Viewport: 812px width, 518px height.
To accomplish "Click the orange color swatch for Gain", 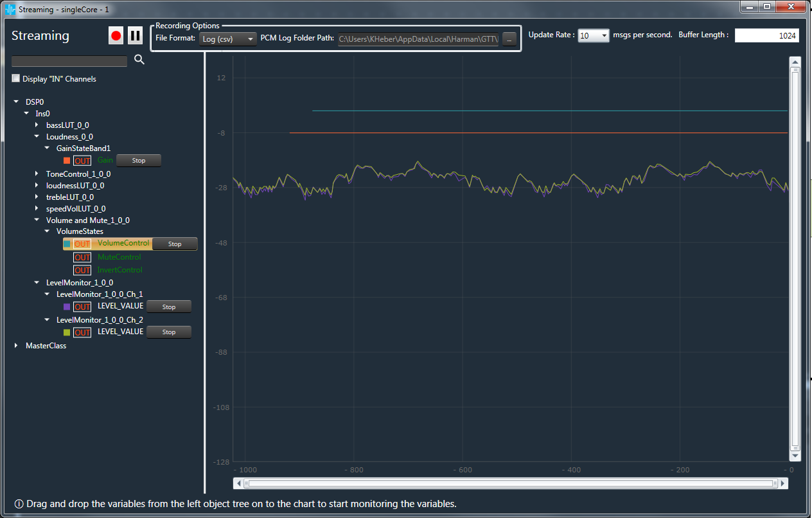I will [67, 161].
